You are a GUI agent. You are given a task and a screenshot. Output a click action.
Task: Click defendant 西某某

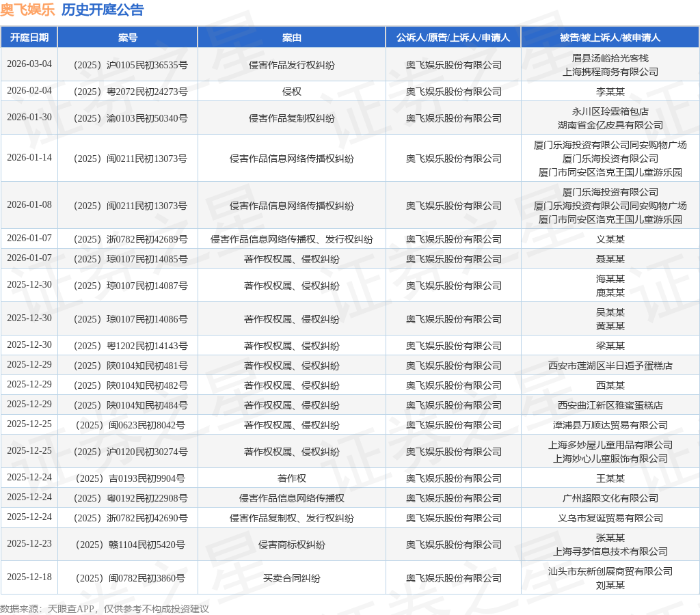click(x=610, y=385)
